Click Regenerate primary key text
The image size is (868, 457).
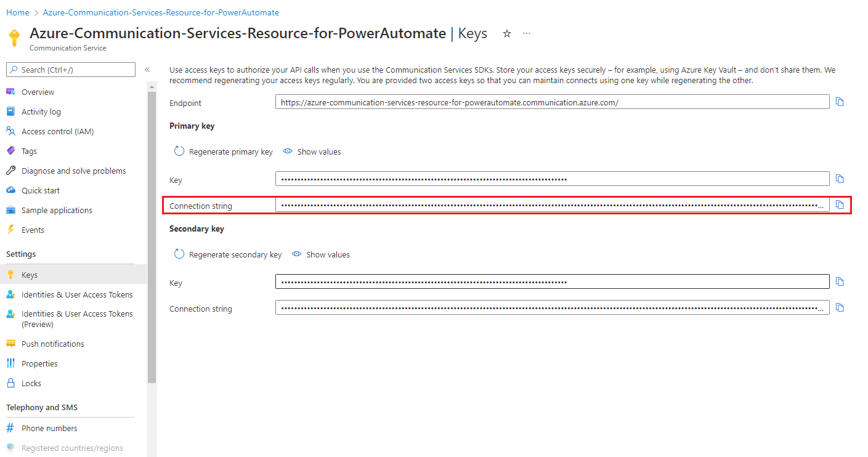pyautogui.click(x=231, y=152)
